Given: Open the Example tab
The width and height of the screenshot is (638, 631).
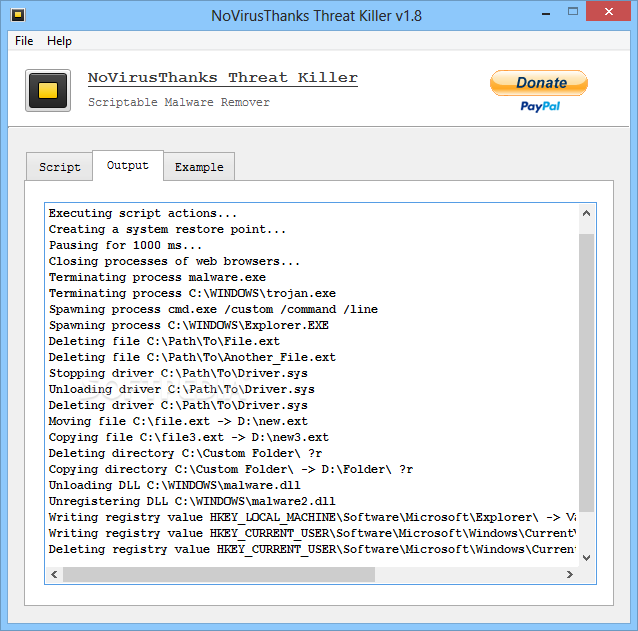Looking at the screenshot, I should coord(199,167).
